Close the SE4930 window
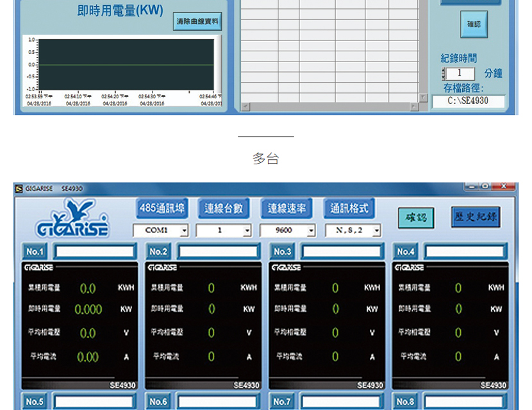Image resolution: width=532 pixels, height=410 pixels. (x=504, y=186)
